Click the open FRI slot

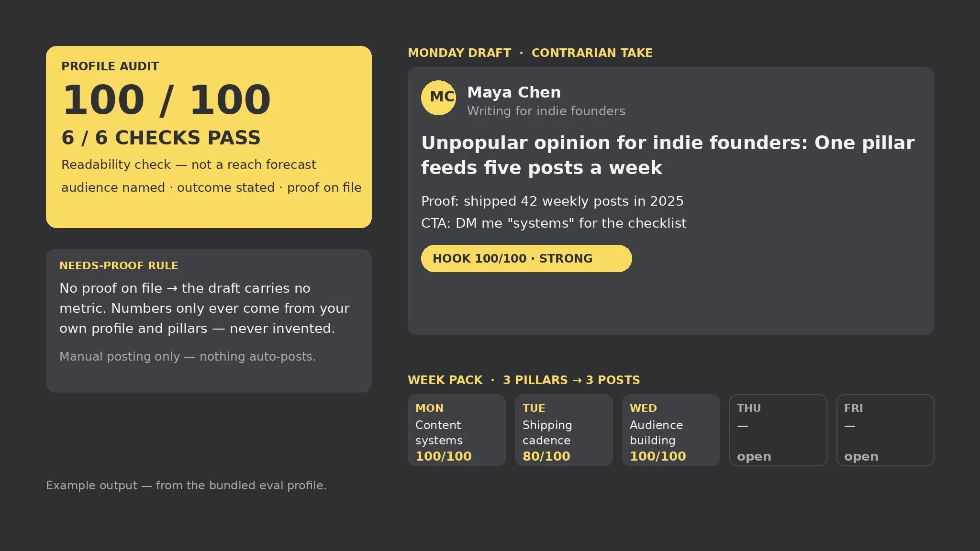[885, 430]
